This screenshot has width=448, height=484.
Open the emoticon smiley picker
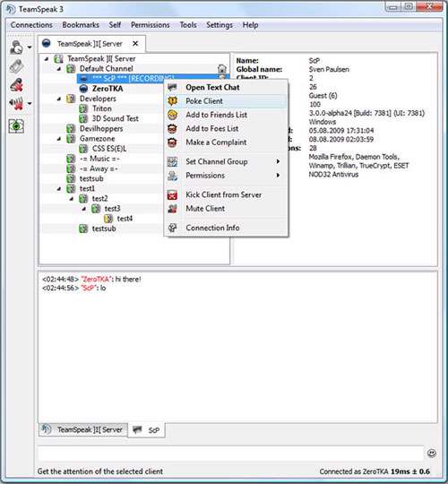tap(432, 454)
